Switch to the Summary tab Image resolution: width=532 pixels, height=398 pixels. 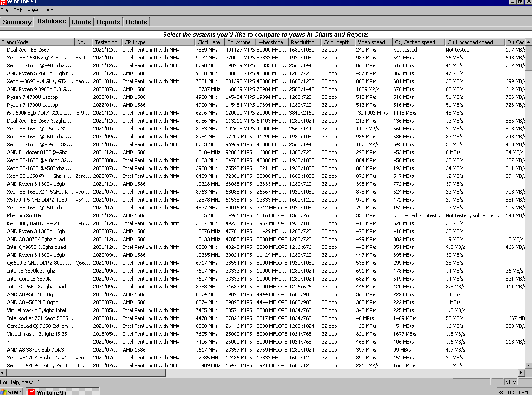click(x=17, y=22)
